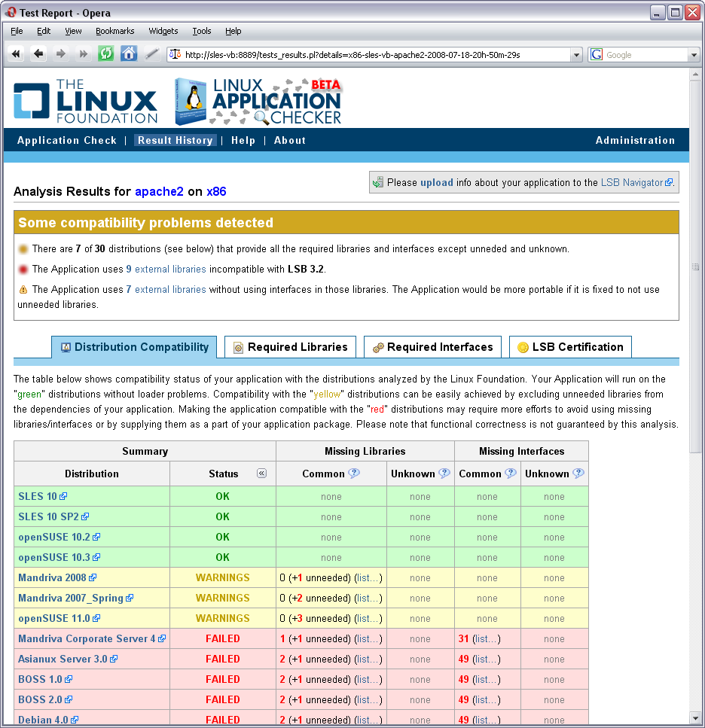Image resolution: width=705 pixels, height=728 pixels.
Task: Open missing libraries list for openSUSE 11.0
Action: tap(368, 618)
